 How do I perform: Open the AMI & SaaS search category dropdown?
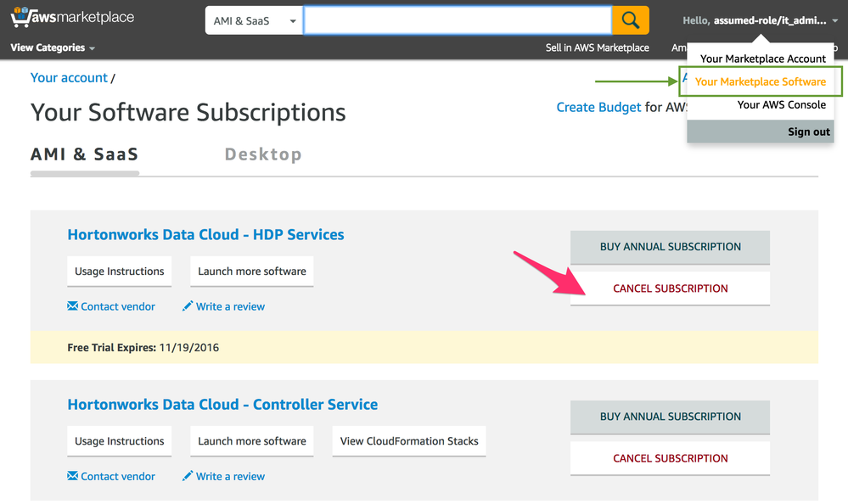click(254, 20)
